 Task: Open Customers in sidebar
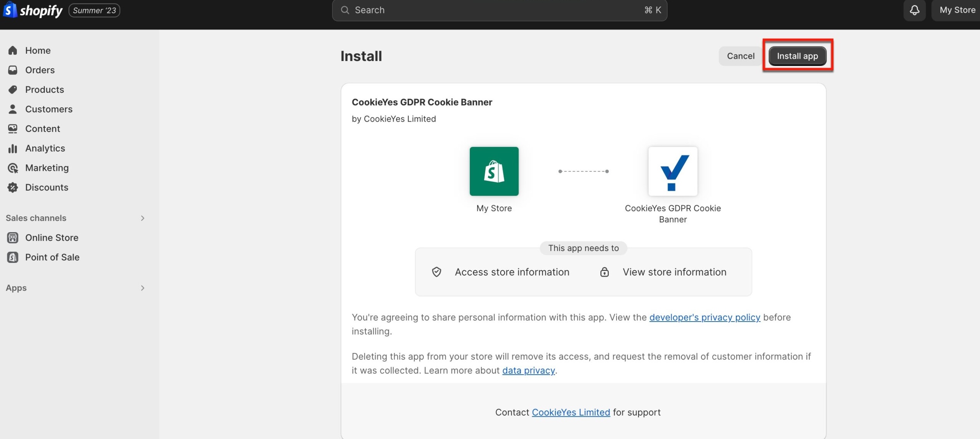[x=49, y=109]
